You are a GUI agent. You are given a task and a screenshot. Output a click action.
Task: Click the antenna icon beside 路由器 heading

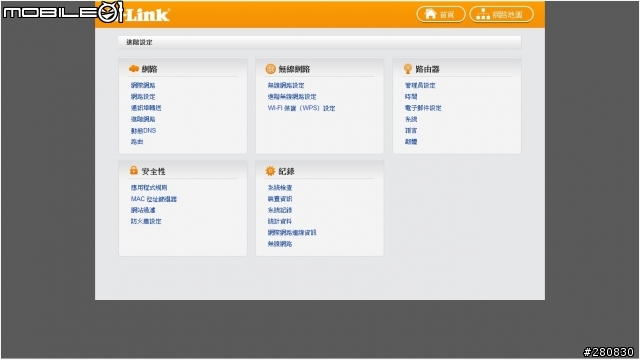pyautogui.click(x=407, y=69)
